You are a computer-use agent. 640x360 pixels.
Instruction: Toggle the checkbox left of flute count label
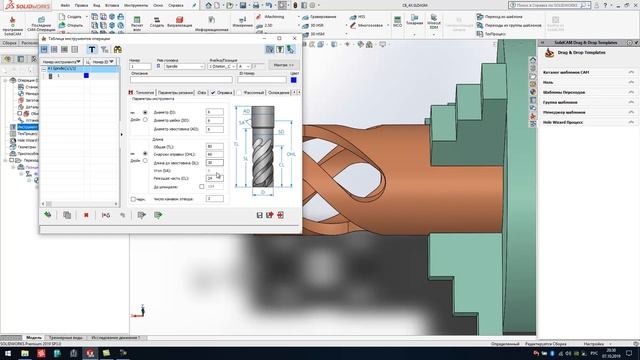(x=133, y=199)
